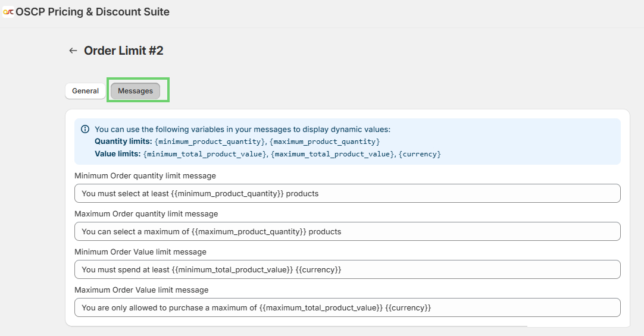Edit the Minimum Order Value limit message field

coord(347,269)
